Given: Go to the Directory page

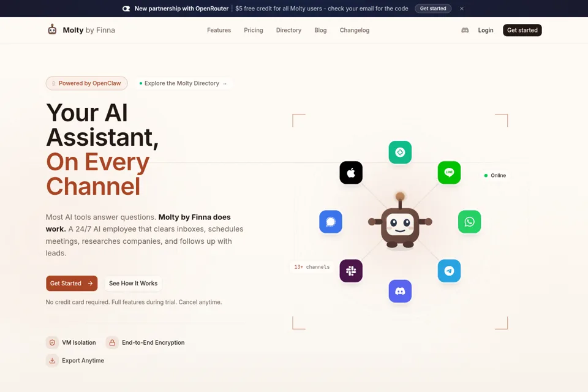Looking at the screenshot, I should (288, 31).
